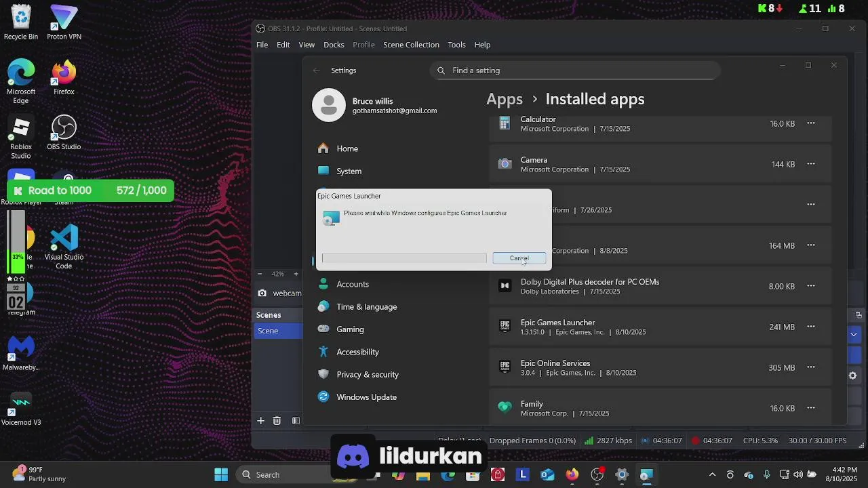Open Recycle Bin desktop icon

pos(21,22)
